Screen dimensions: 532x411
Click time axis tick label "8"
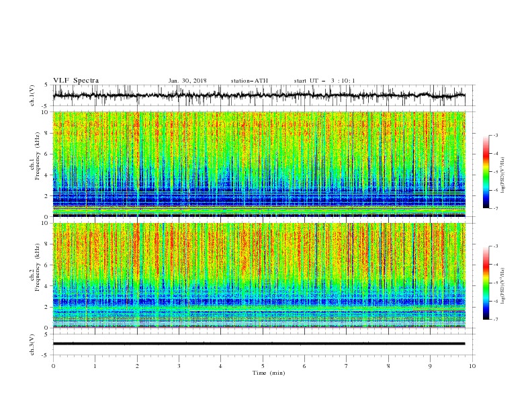coord(388,366)
